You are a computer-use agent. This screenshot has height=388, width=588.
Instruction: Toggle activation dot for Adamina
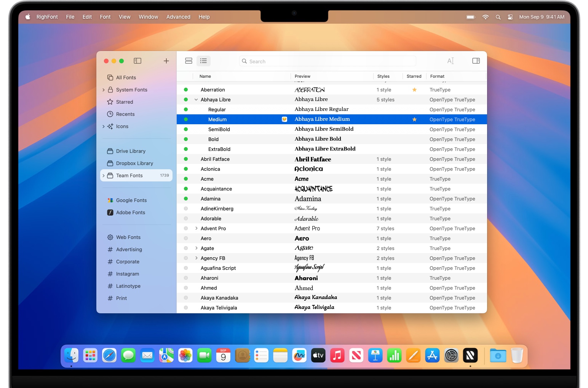(x=186, y=199)
